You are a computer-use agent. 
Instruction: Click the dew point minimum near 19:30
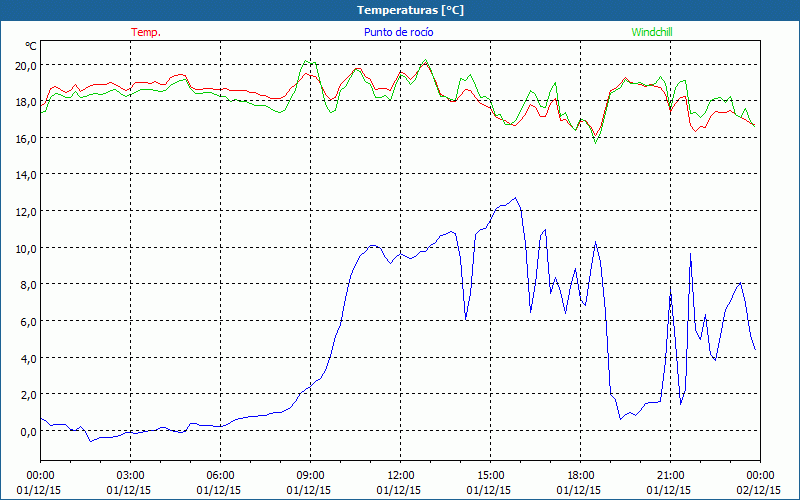coord(620,419)
